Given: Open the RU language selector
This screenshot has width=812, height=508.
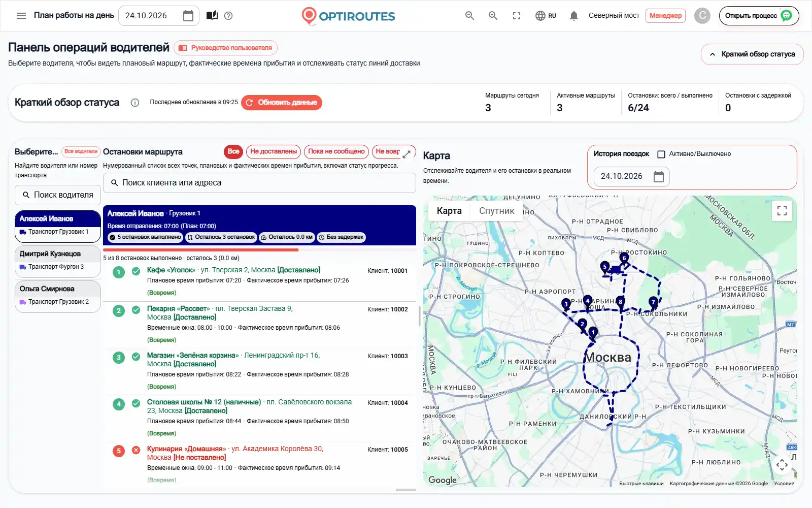Looking at the screenshot, I should (546, 16).
